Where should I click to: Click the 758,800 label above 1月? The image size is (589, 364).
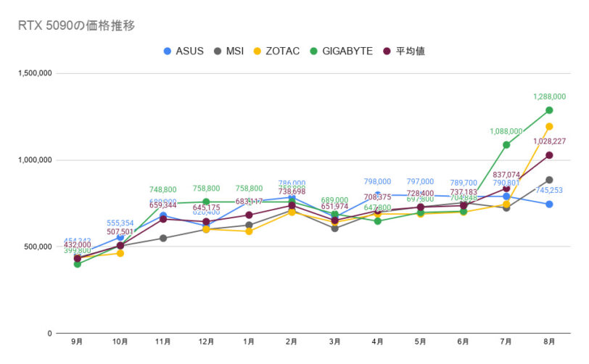[249, 189]
